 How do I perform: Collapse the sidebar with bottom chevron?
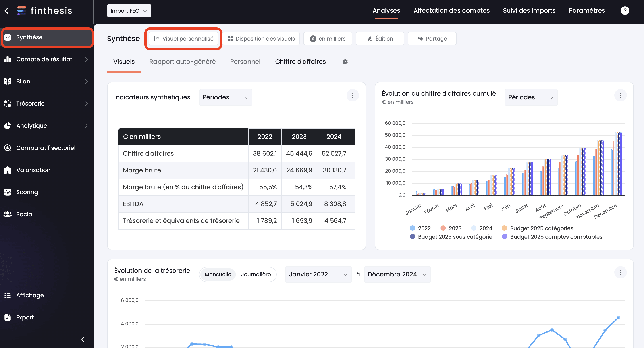(x=83, y=340)
